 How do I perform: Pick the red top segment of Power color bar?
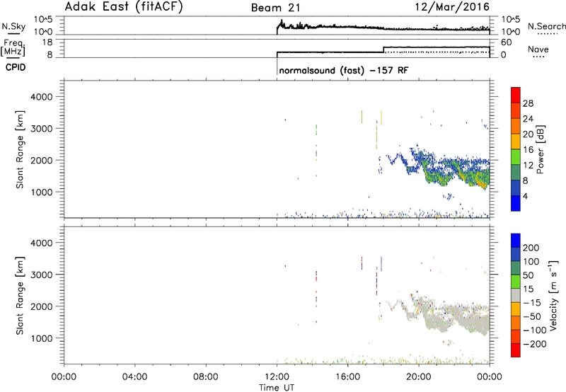516,95
